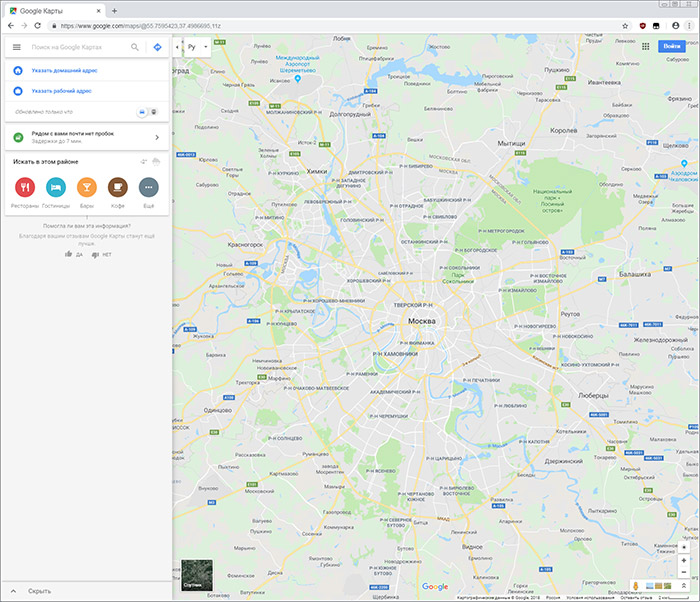Expand traffic details chevron

tap(157, 137)
